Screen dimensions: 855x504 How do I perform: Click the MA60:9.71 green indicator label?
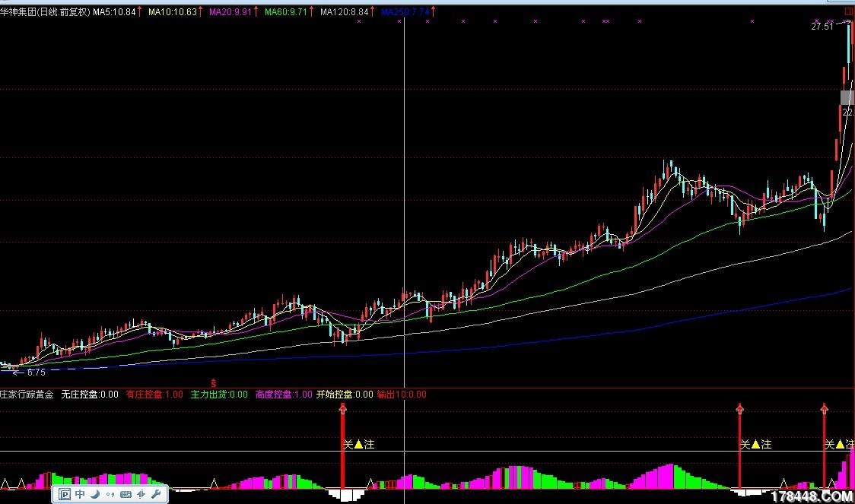[x=285, y=12]
